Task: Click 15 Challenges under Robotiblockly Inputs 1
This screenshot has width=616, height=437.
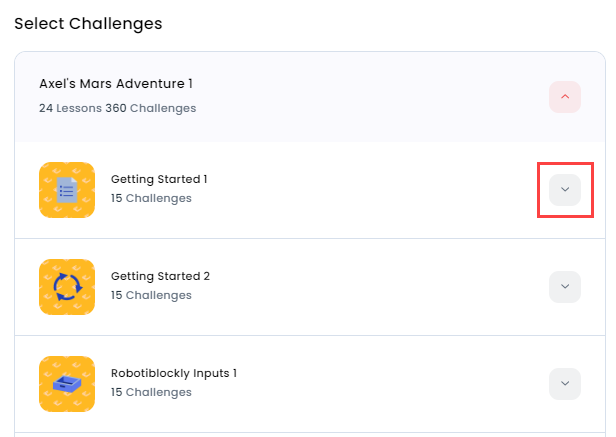Action: tap(151, 392)
